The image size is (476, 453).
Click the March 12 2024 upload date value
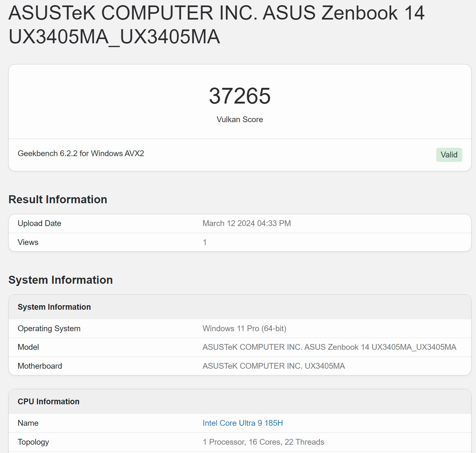(246, 223)
